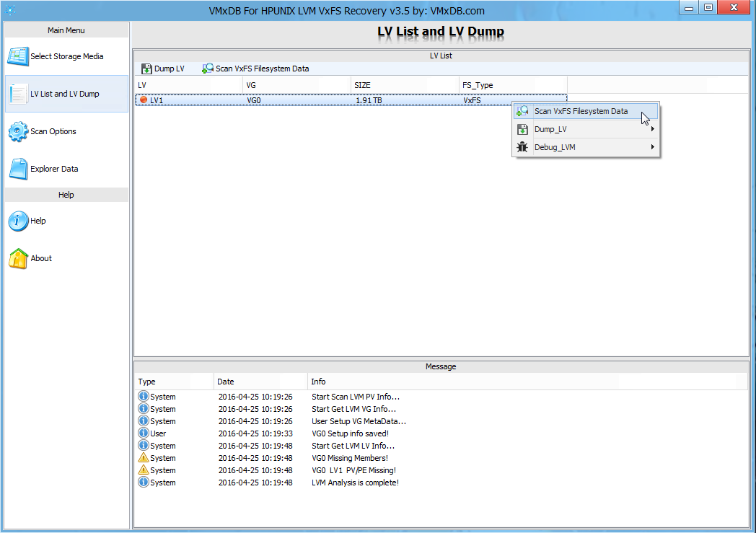Minimize the VMxDB window
This screenshot has width=756, height=533.
689,8
